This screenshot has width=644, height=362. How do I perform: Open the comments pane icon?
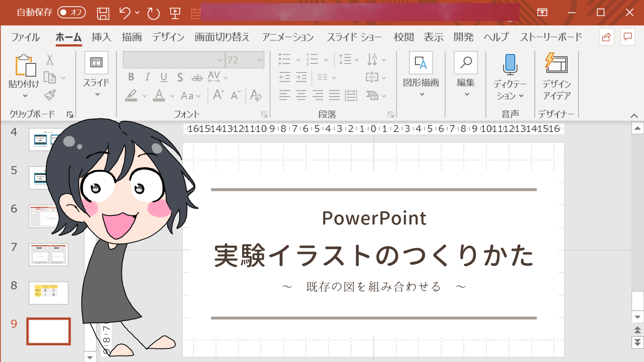pos(628,37)
